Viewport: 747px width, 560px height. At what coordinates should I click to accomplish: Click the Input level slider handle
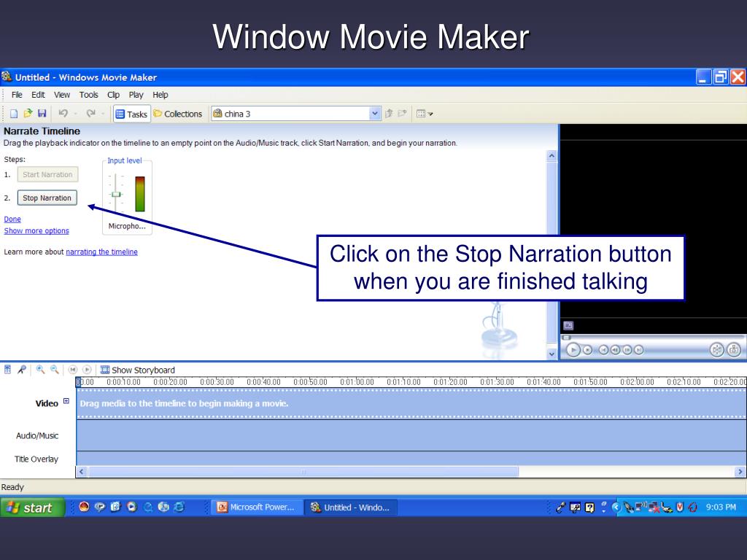(116, 194)
